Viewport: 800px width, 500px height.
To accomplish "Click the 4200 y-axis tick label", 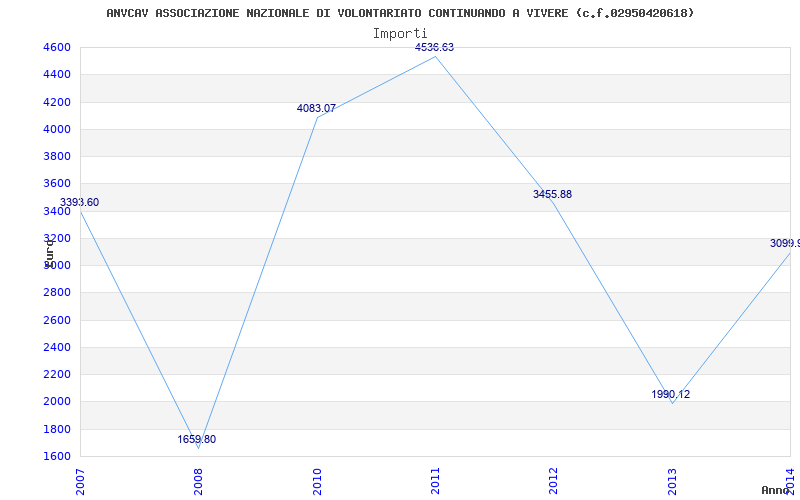I will (x=57, y=102).
